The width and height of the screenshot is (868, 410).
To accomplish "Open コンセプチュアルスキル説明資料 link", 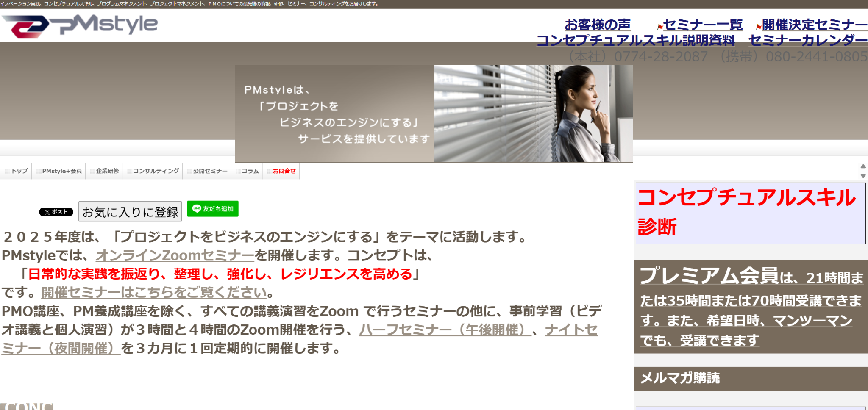I will coord(636,40).
